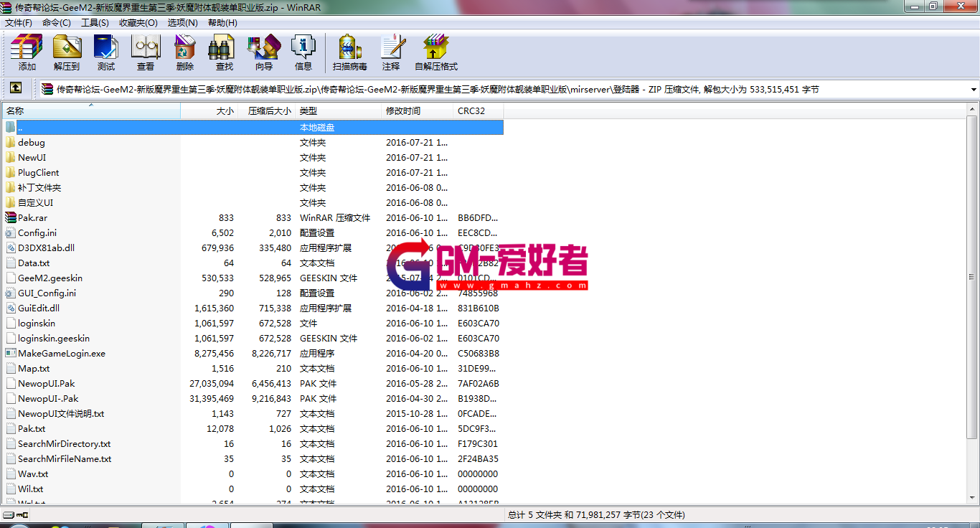Select the SearchMirDirectory.txt file
Screen dimensions: 980x528
tap(64, 443)
